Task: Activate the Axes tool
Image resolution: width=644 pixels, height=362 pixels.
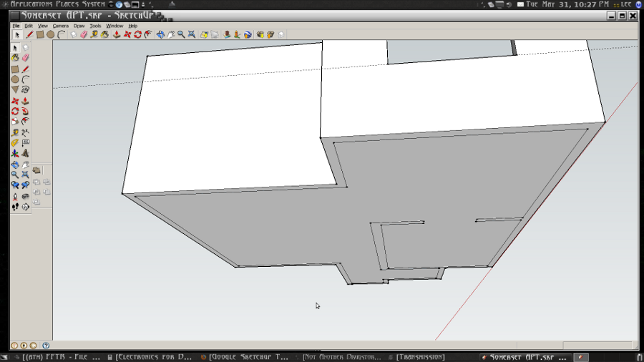Action: click(x=15, y=153)
